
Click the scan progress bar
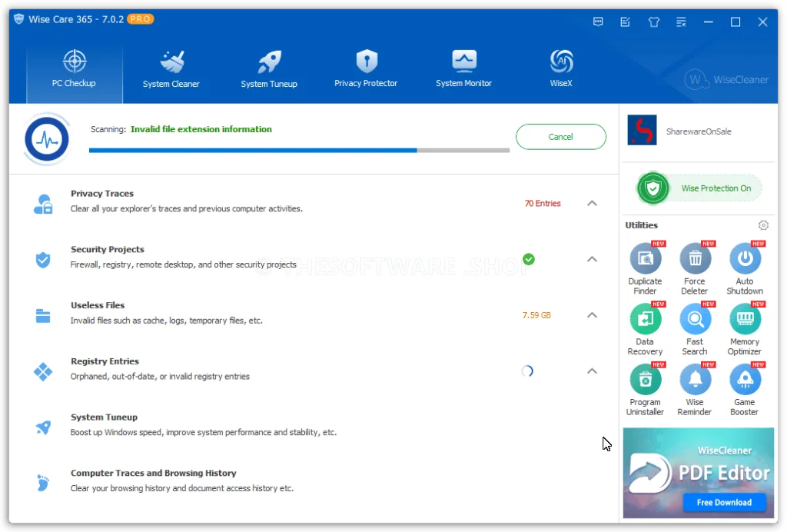299,151
